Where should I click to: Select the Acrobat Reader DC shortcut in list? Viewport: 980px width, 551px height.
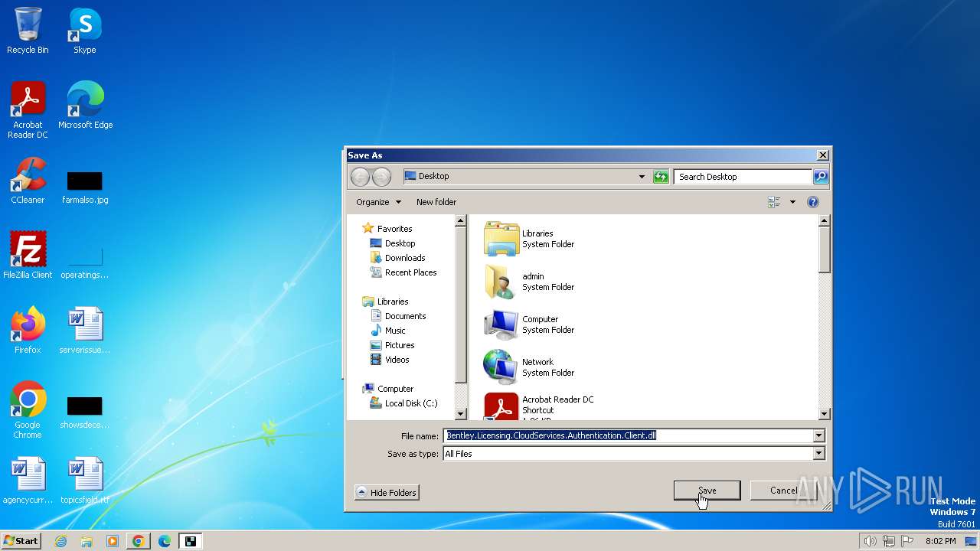pos(539,406)
